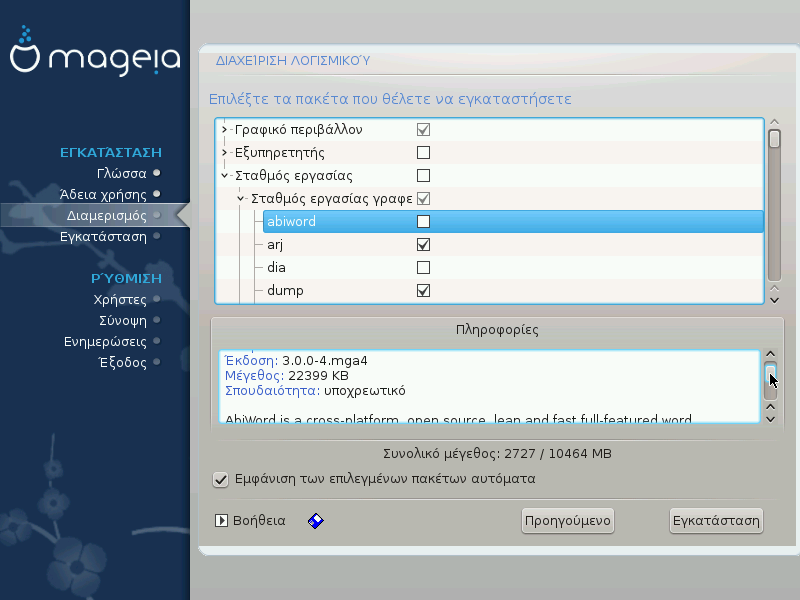800x600 pixels.
Task: Click the Σπουδαιότητα υποχρεωτικό text
Action: point(315,391)
